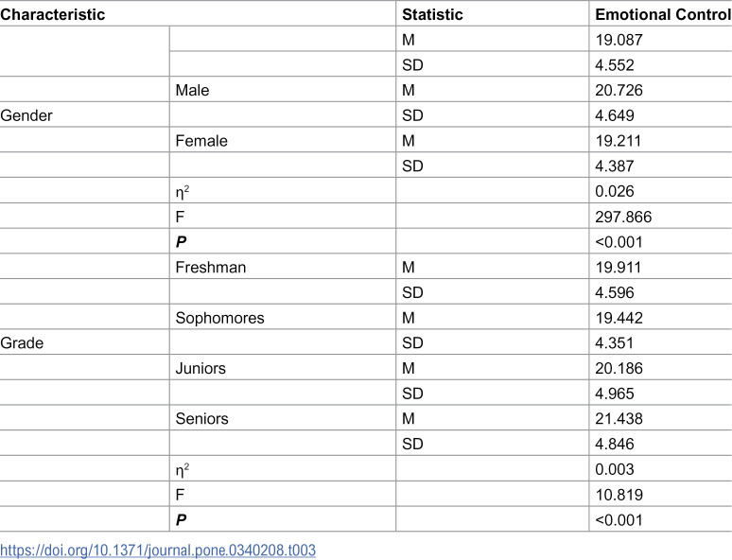Open the doi.org journal.pone.0340208.t003 link
Viewport: 732px width, 560px height.
[x=158, y=550]
